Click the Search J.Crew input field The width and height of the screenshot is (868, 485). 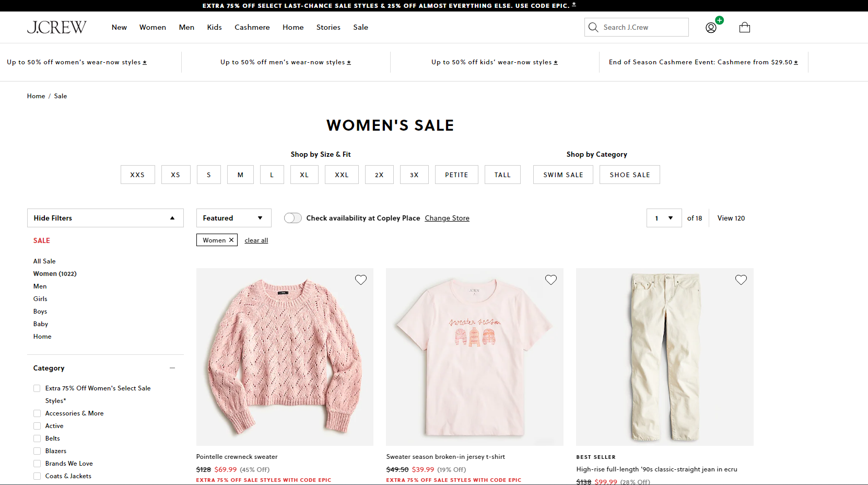(642, 27)
